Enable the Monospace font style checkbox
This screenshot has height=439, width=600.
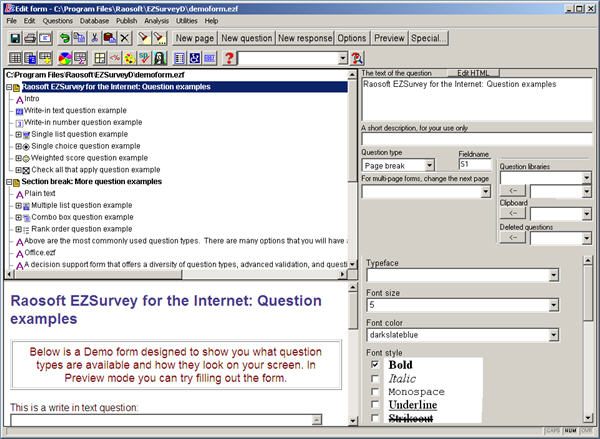375,392
